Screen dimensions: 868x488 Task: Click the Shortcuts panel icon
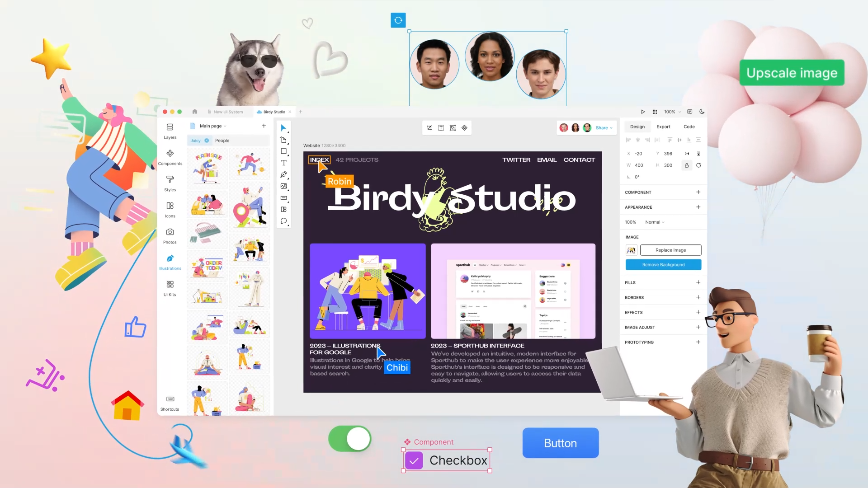click(x=170, y=400)
